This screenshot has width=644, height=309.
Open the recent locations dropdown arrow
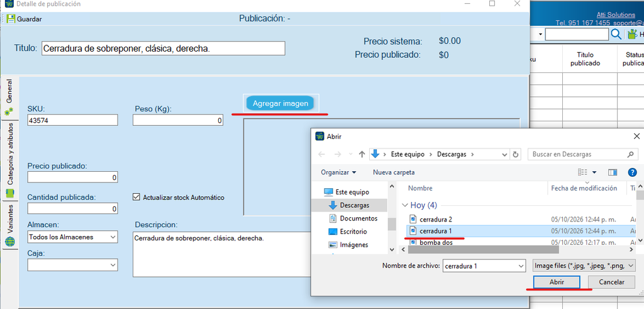point(350,155)
